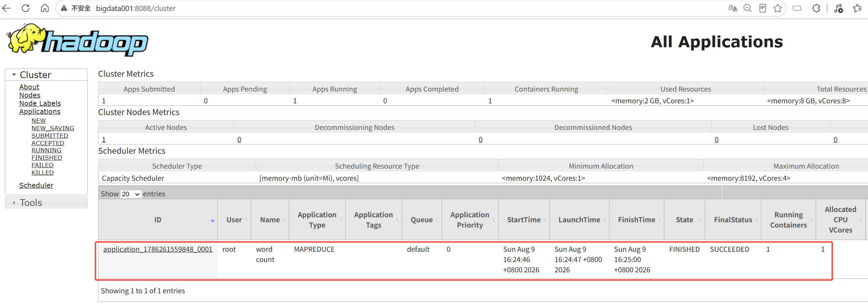868x305 pixels.
Task: Sort the table by StartTime column
Action: 524,220
